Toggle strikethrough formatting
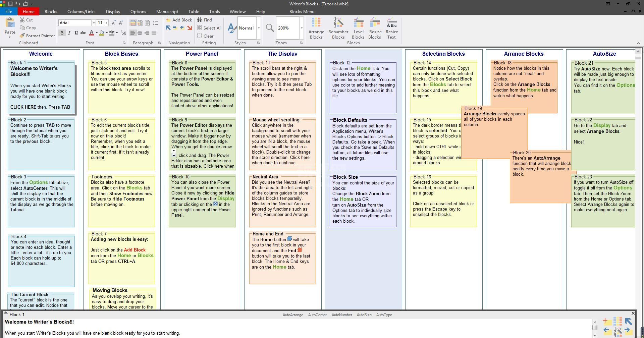Screen dimensions: 644x338 point(83,33)
